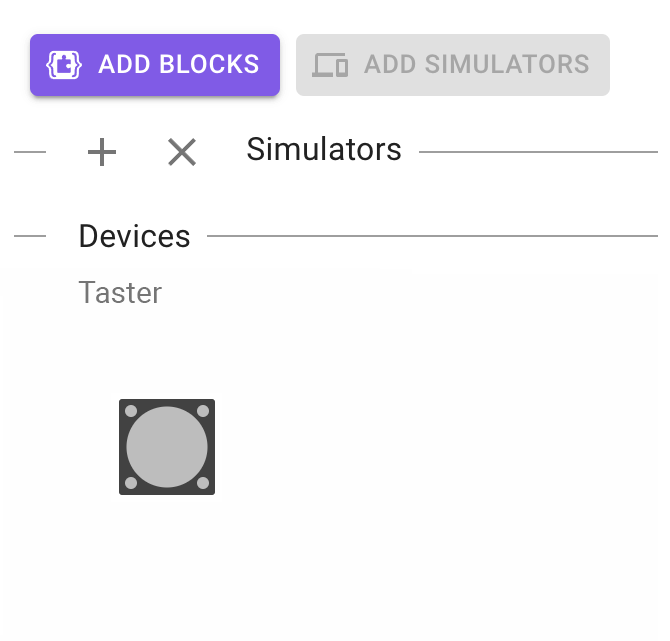Select the Devices section heading

(134, 236)
